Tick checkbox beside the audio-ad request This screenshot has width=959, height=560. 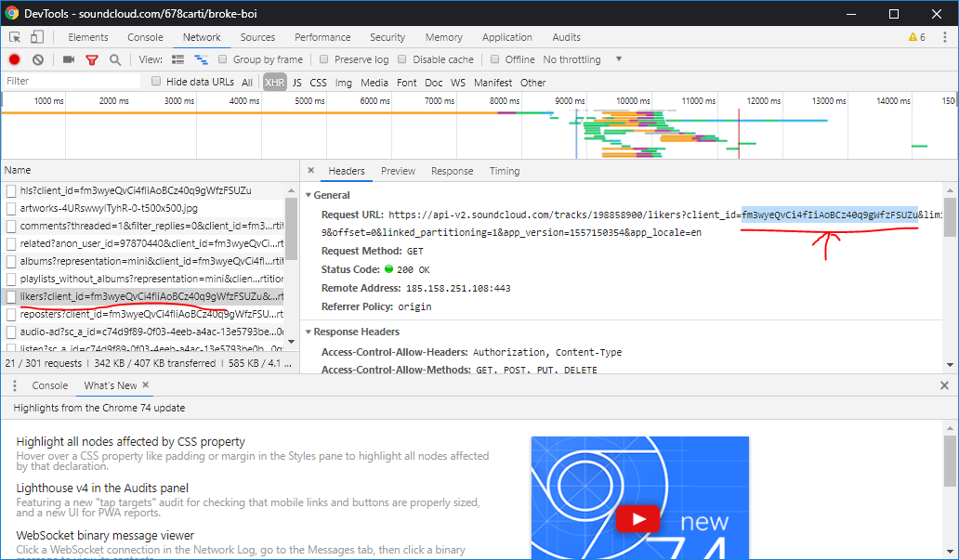click(11, 332)
